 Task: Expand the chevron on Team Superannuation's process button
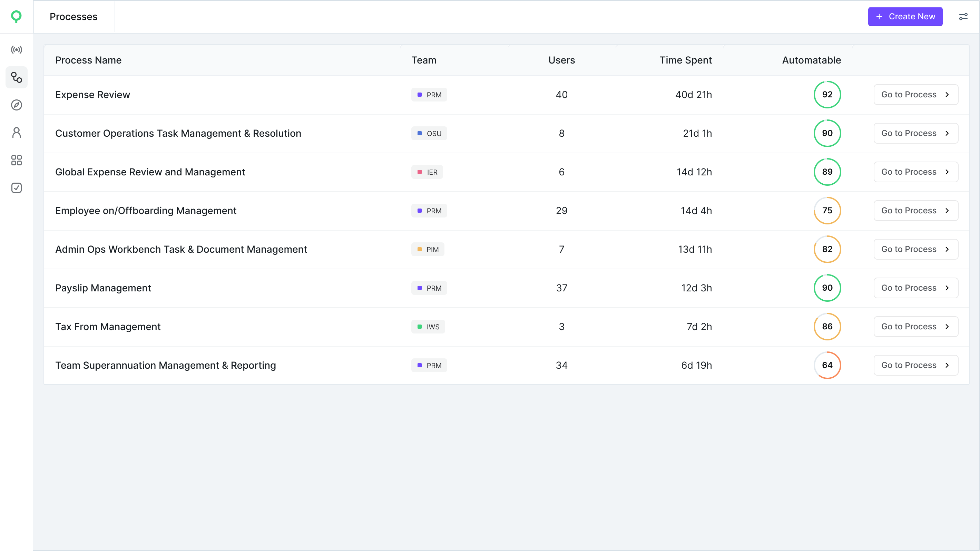point(947,365)
